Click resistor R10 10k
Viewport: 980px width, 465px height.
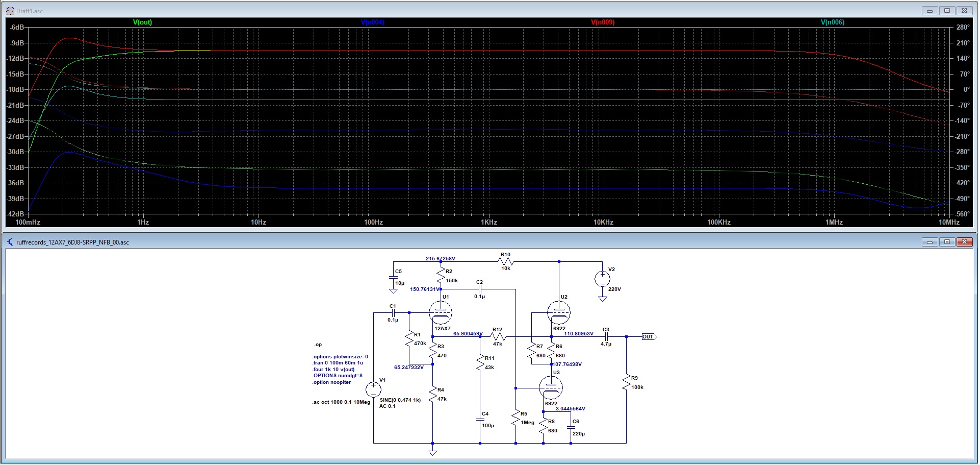pos(506,262)
